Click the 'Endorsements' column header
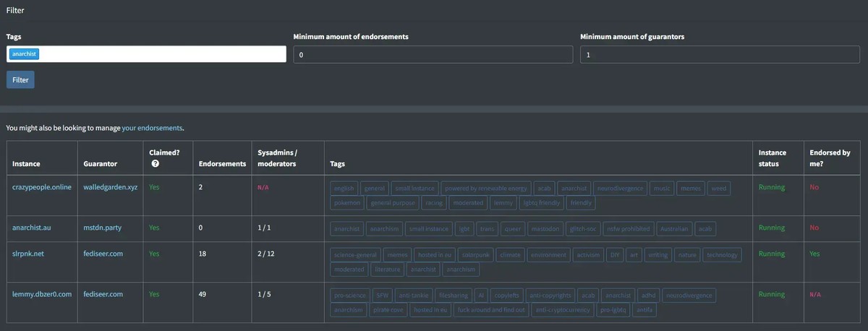This screenshot has height=331, width=868. (222, 164)
